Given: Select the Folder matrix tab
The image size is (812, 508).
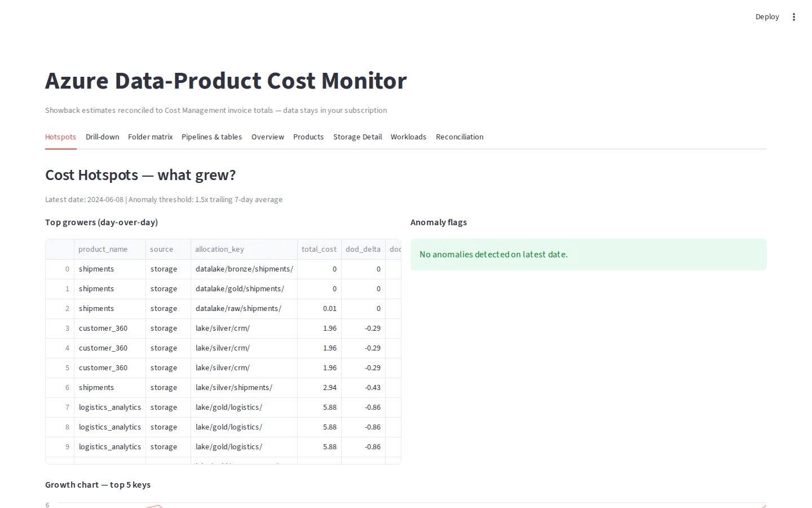Looking at the screenshot, I should point(151,137).
